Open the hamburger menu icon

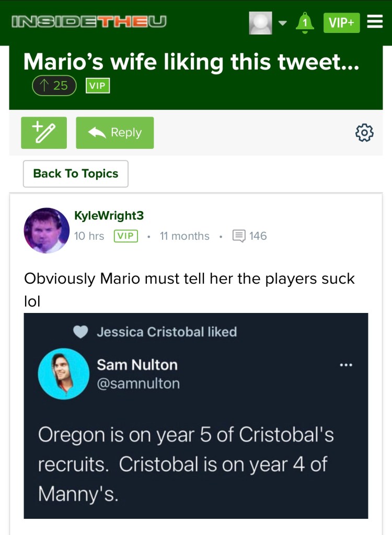click(374, 22)
